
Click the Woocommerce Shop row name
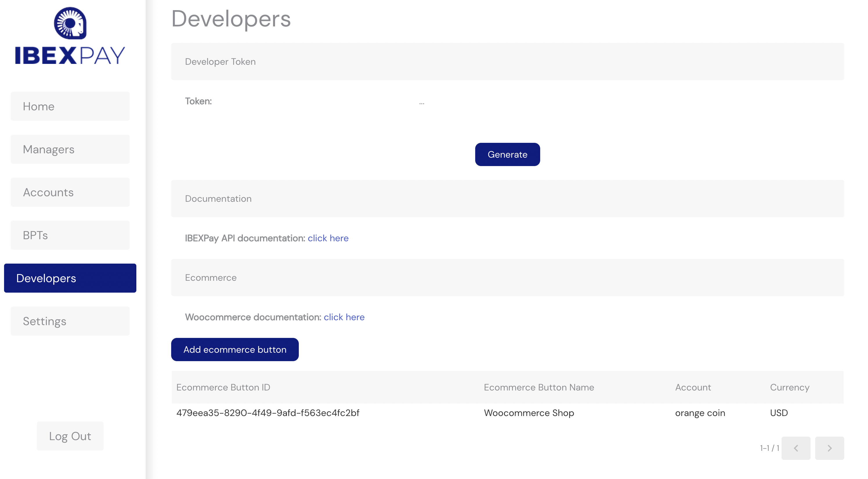[529, 413]
